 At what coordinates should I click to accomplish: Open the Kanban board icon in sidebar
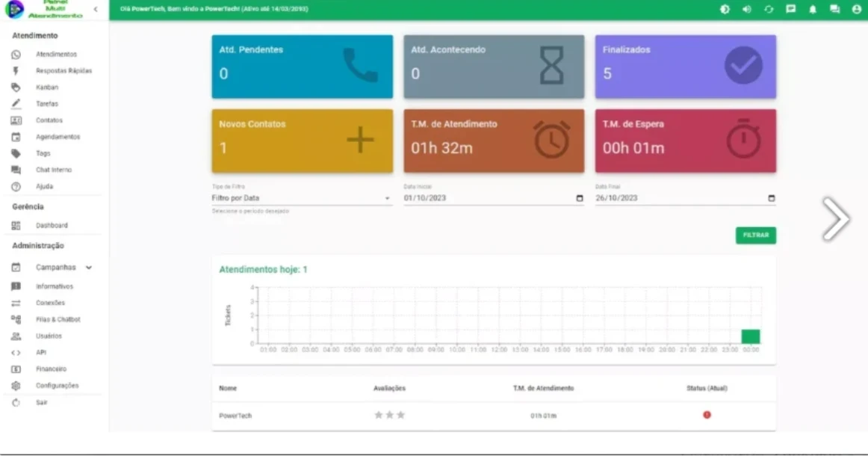click(x=16, y=87)
